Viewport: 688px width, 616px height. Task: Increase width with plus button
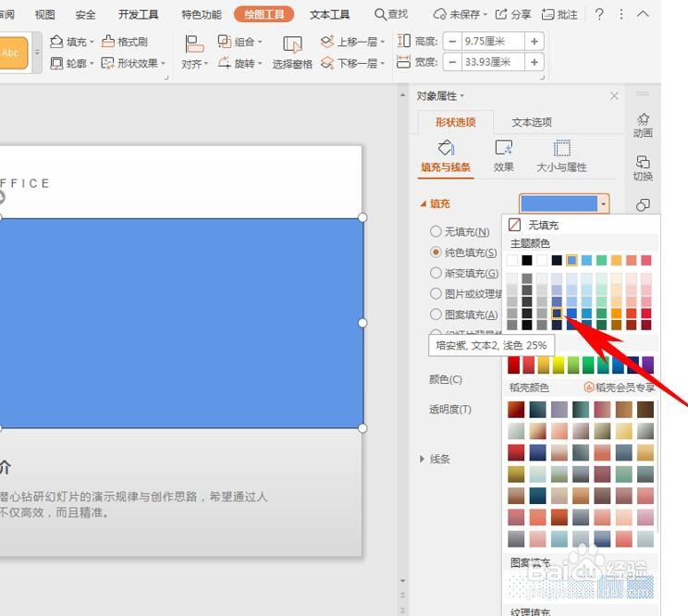coord(534,62)
